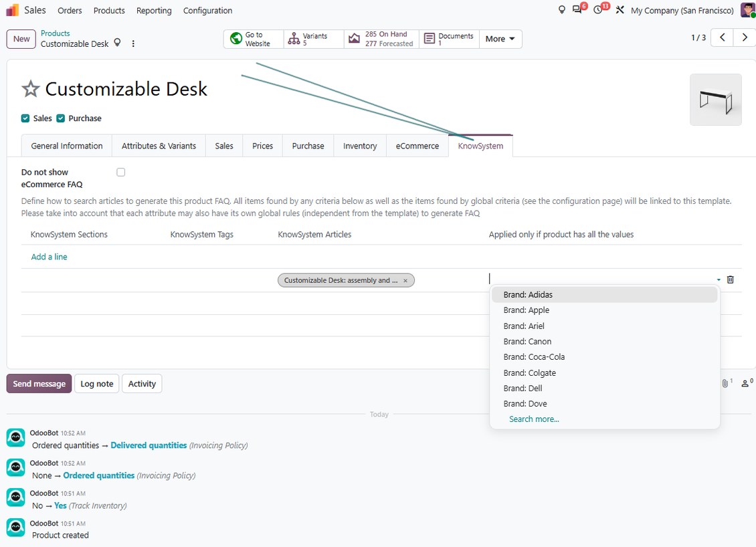Screen dimensions: 756x547
Task: Select Brand: Adidas from the dropdown
Action: click(604, 294)
